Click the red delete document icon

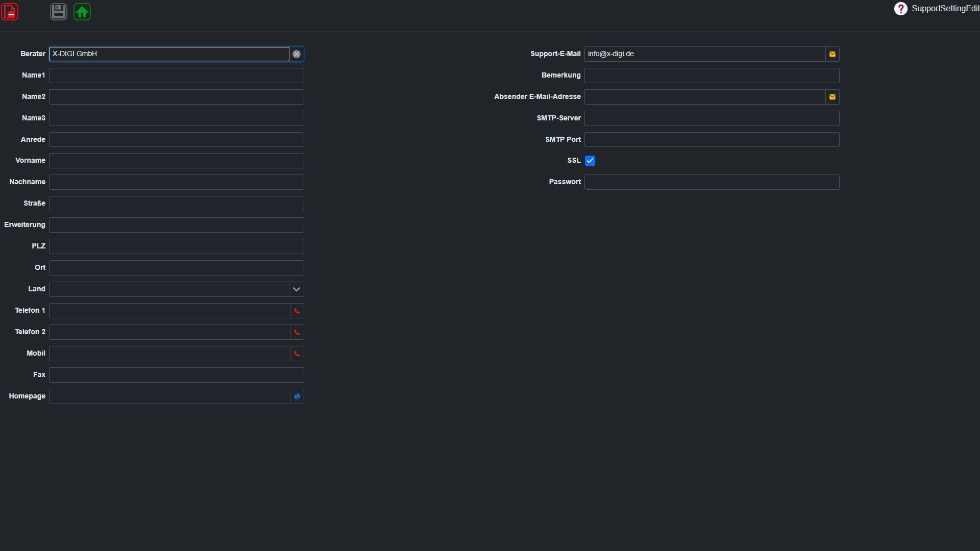click(x=10, y=12)
